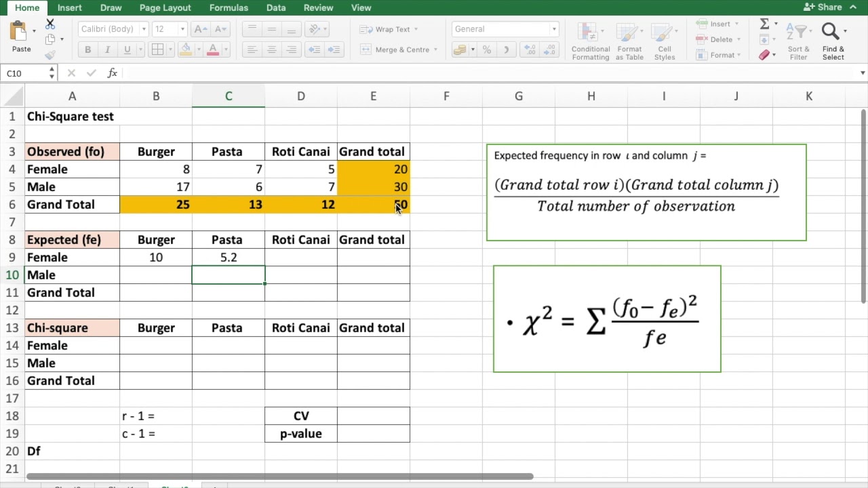
Task: Expand the fill colour dropdown arrow
Action: [197, 49]
